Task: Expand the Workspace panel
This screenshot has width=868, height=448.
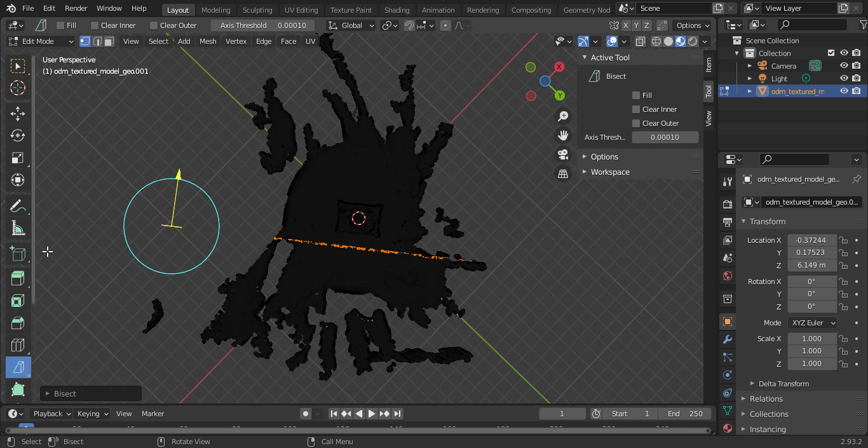Action: 610,172
